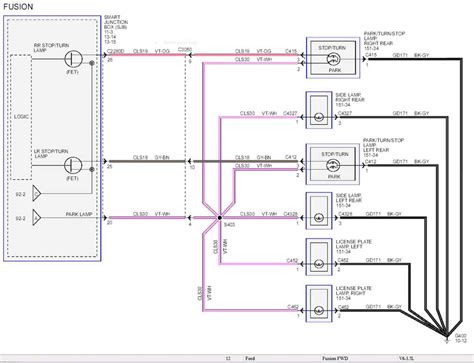Select the C3050 connector label
The image size is (474, 363).
coord(185,50)
